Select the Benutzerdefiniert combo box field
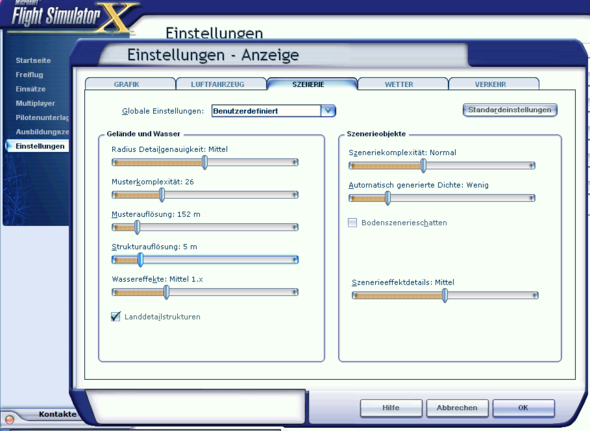The width and height of the screenshot is (590, 431). coord(266,111)
